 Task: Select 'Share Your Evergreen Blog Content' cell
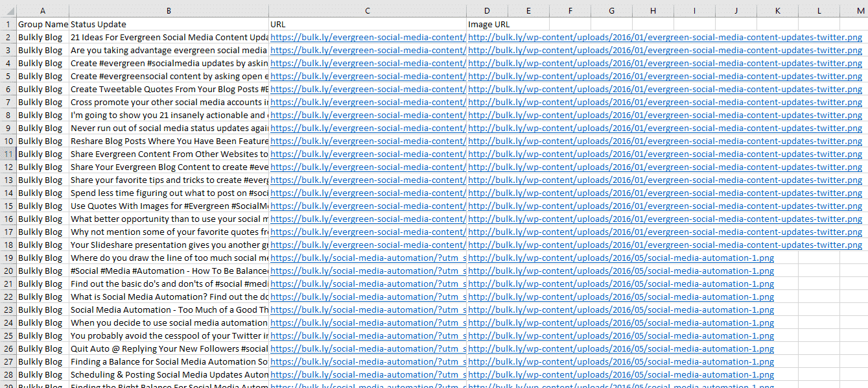[169, 167]
